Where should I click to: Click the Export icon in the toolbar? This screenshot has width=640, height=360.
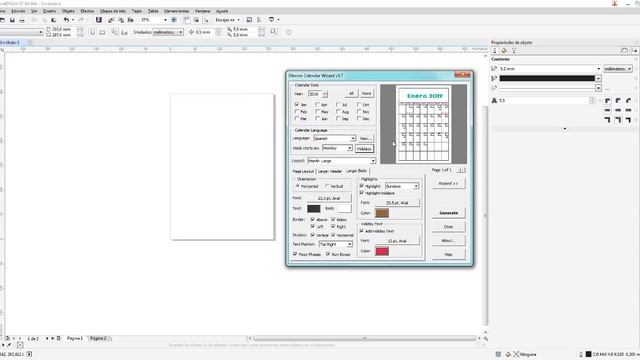click(121, 20)
